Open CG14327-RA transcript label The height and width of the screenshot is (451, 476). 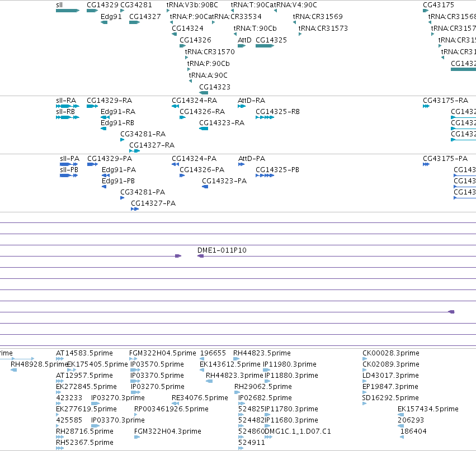[x=152, y=145]
